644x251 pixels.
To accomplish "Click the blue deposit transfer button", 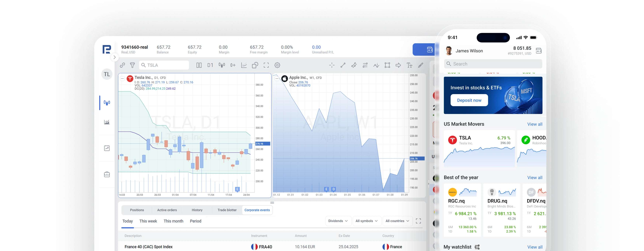I will pyautogui.click(x=424, y=50).
